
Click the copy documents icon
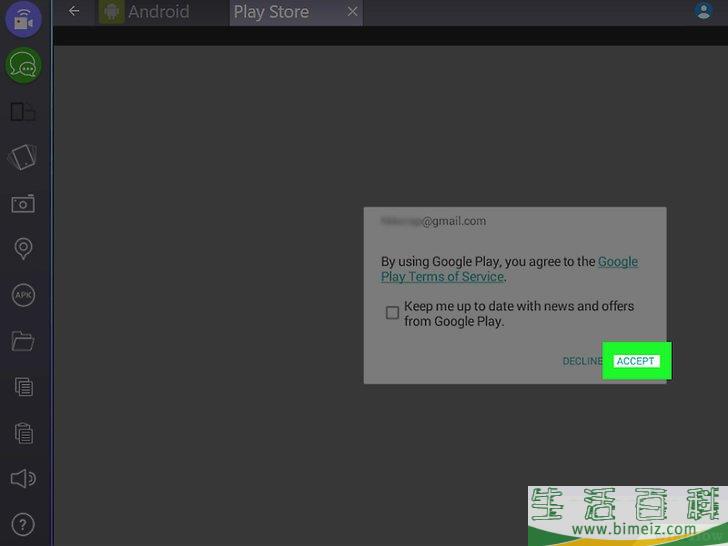pos(24,386)
